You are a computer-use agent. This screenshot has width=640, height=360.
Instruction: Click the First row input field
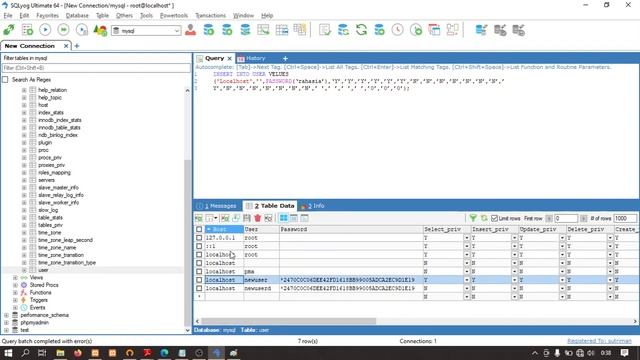tap(566, 218)
